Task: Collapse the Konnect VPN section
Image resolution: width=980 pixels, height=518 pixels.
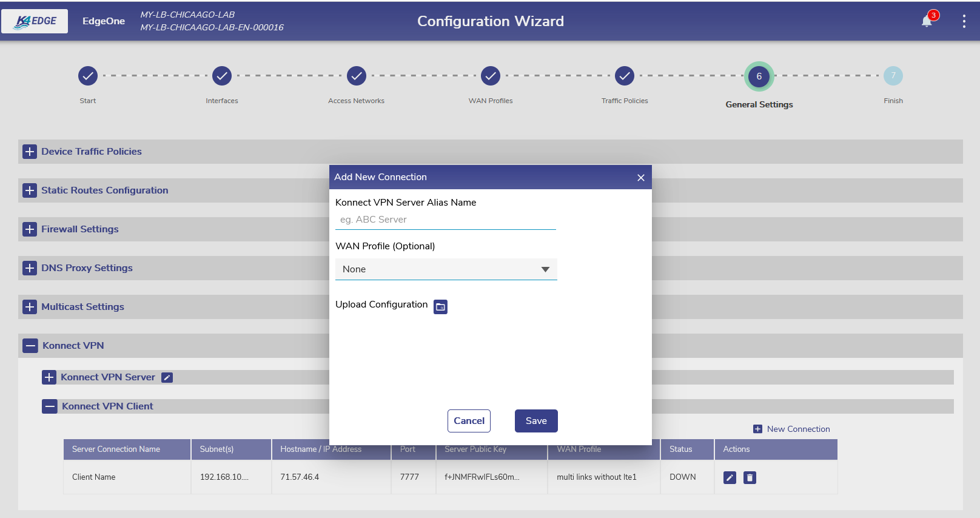Action: [30, 346]
